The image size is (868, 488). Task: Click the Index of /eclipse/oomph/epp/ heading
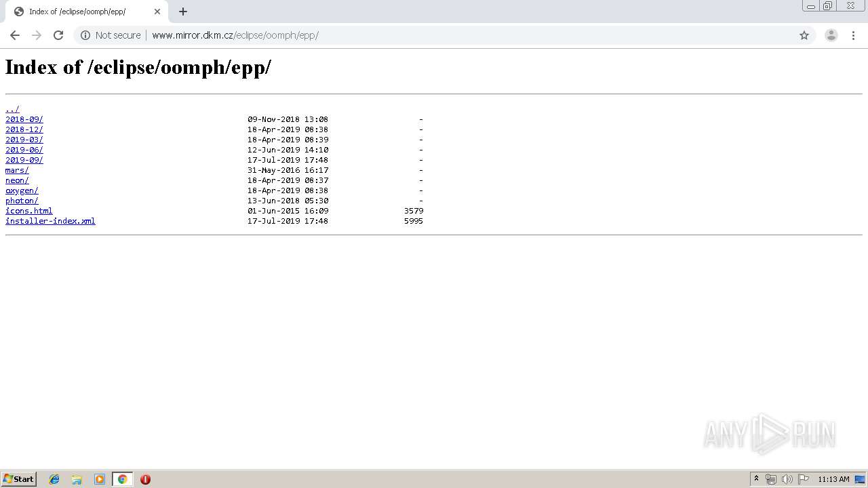tap(138, 67)
